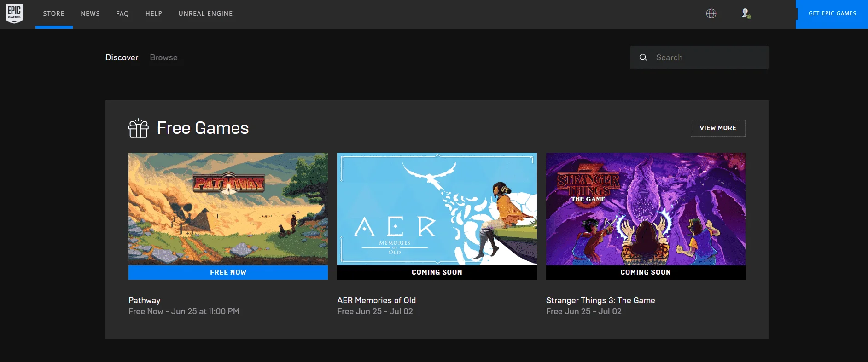Click AER 'Free Jun 25 - Jul 02' text
This screenshot has width=868, height=362.
375,311
